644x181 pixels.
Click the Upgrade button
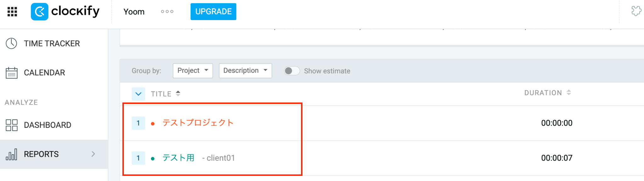click(213, 12)
